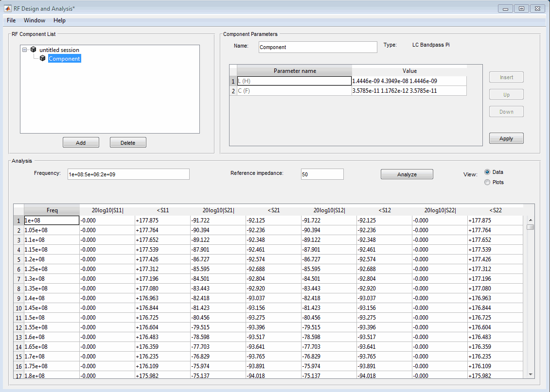Click the cube icon beside untitled session
550x392 pixels.
(x=34, y=50)
